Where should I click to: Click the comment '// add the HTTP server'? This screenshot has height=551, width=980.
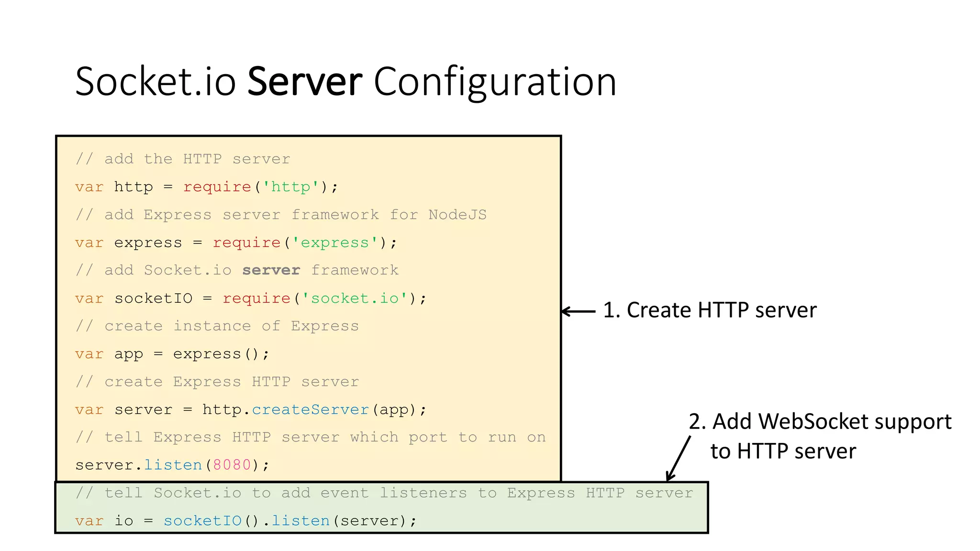(x=183, y=159)
